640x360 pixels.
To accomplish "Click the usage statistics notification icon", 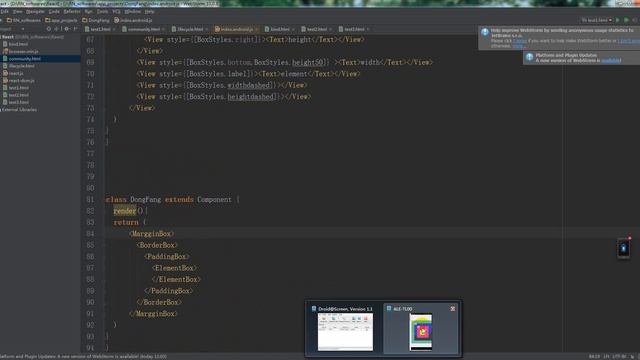I will tap(484, 32).
